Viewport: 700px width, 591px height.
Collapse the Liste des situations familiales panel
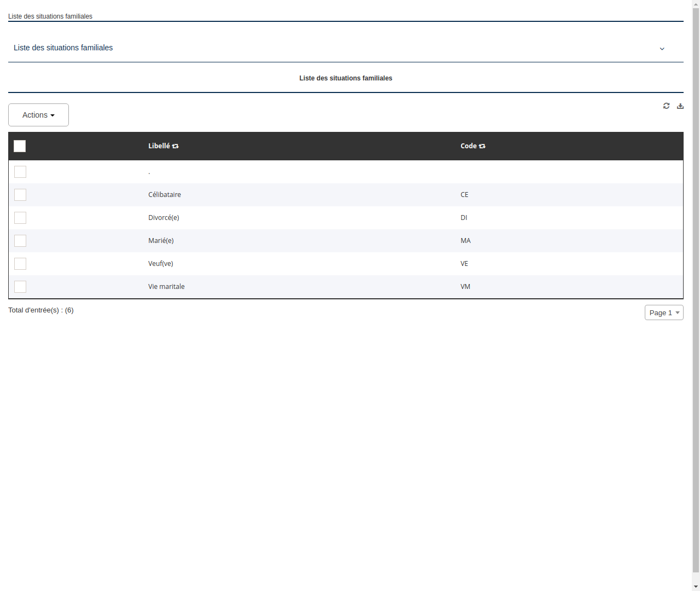pos(662,49)
